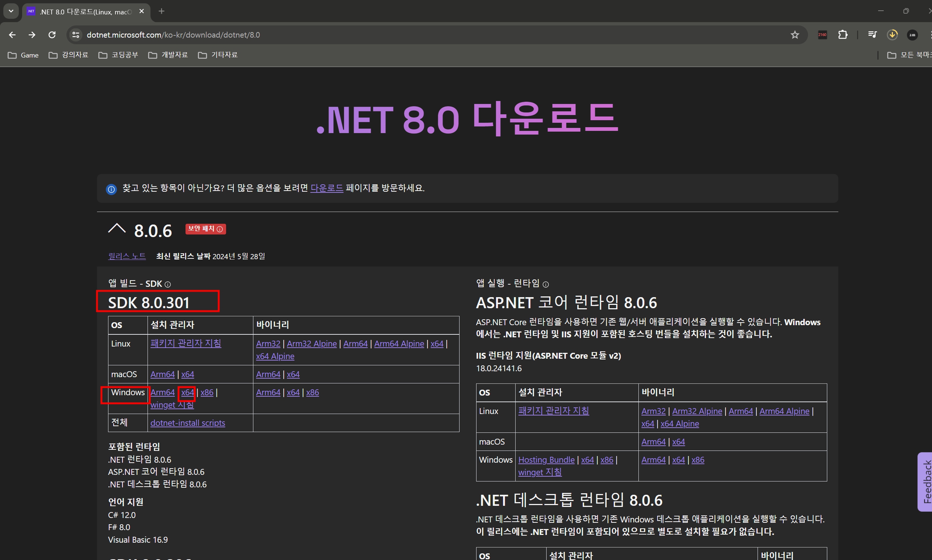Open site information icon in address bar
Viewport: 932px width, 560px height.
(76, 35)
